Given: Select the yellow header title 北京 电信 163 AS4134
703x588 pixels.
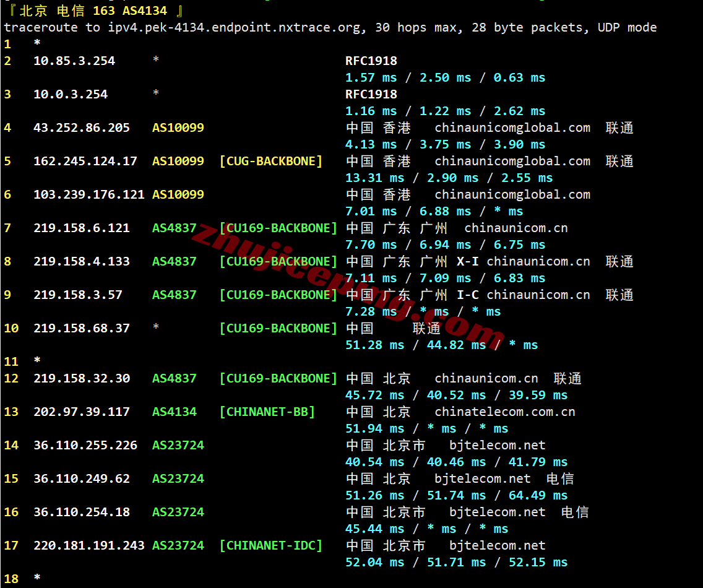Looking at the screenshot, I should click(x=93, y=11).
